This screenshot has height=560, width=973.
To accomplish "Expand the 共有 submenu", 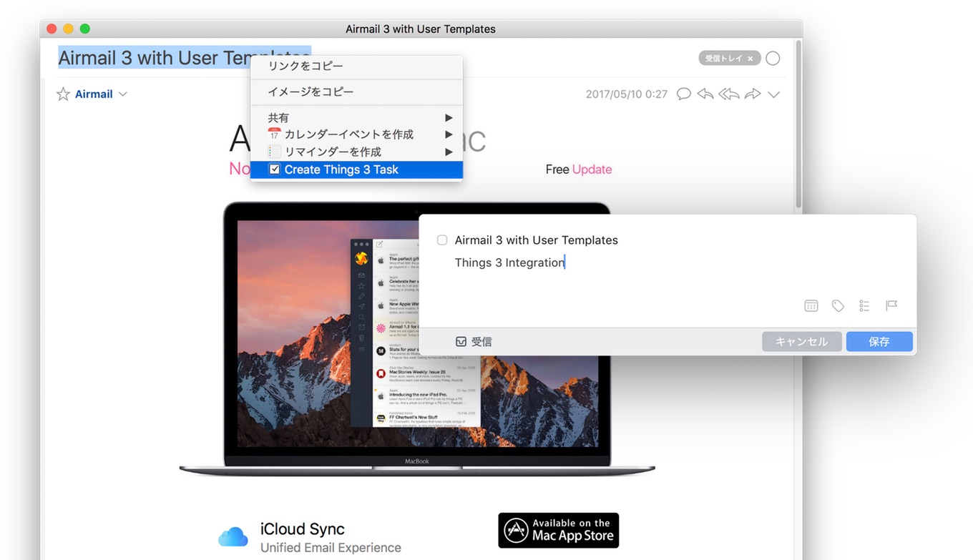I will (x=449, y=117).
